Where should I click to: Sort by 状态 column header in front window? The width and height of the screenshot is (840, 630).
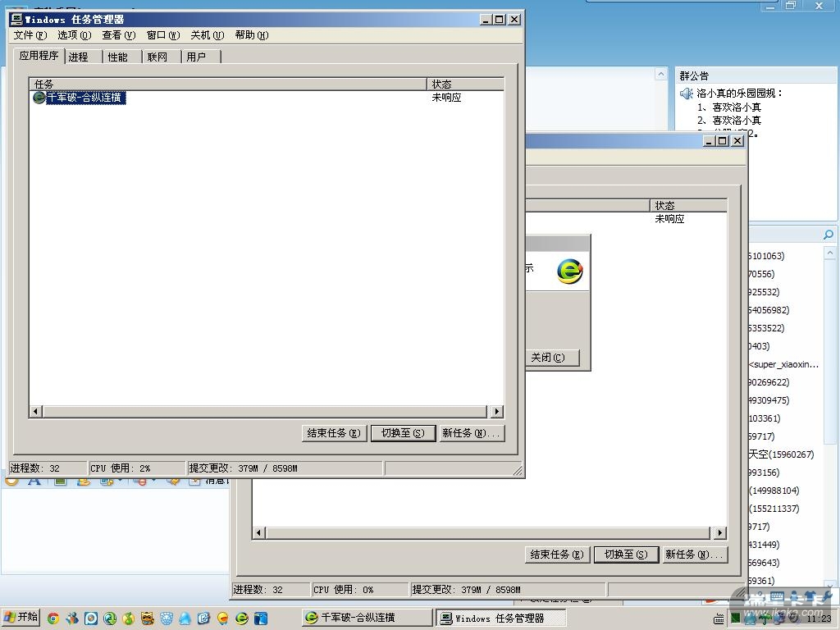(465, 84)
